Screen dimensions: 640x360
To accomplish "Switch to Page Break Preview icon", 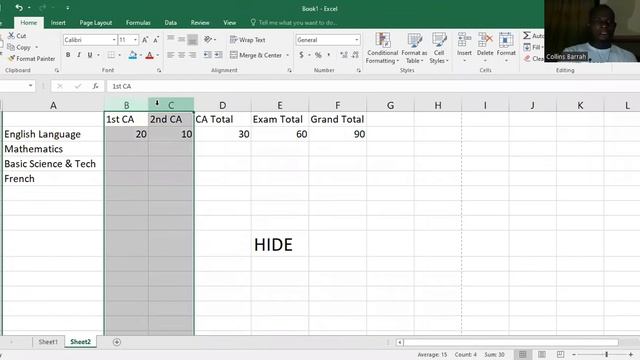I will [x=560, y=354].
